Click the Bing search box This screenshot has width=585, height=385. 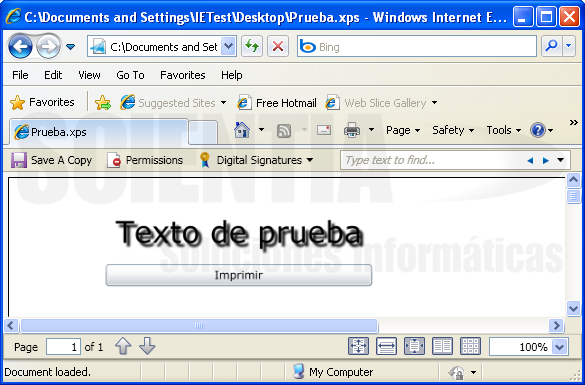[x=417, y=47]
